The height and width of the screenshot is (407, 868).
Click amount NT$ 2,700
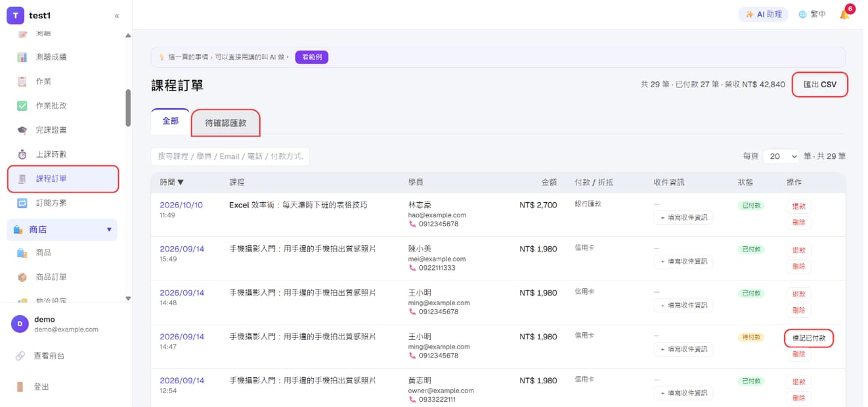(538, 205)
